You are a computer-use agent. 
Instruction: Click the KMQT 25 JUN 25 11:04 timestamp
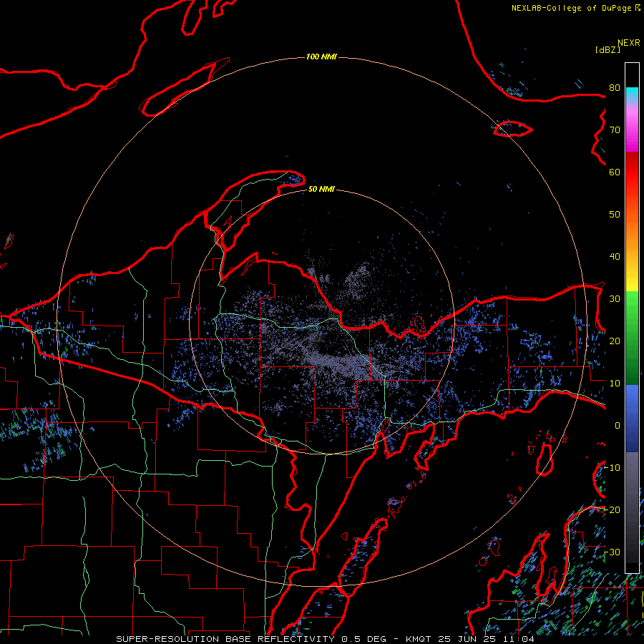[470, 639]
